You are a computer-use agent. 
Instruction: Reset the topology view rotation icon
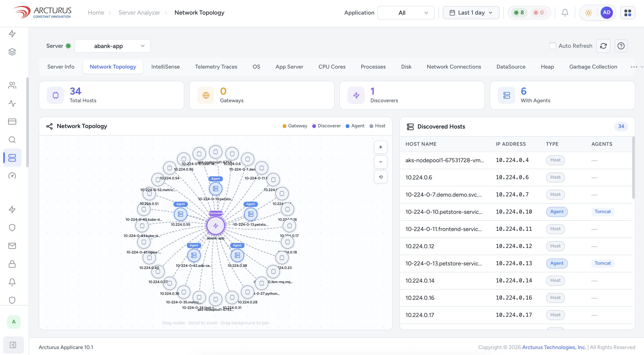click(x=380, y=177)
